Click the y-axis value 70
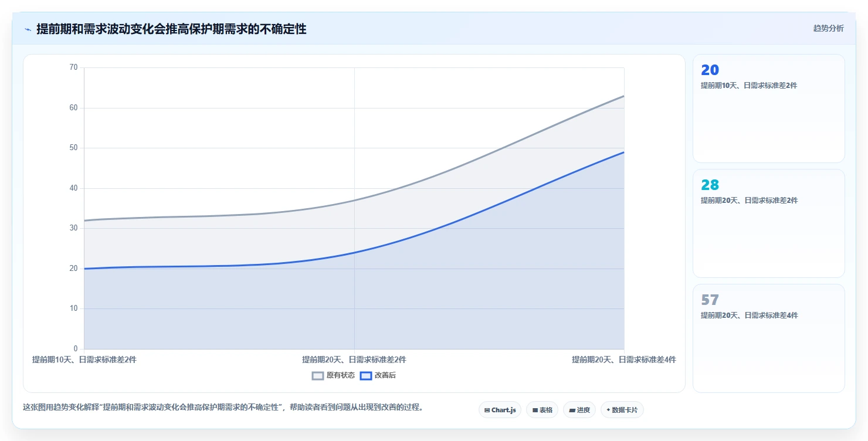The image size is (868, 441). 73,67
